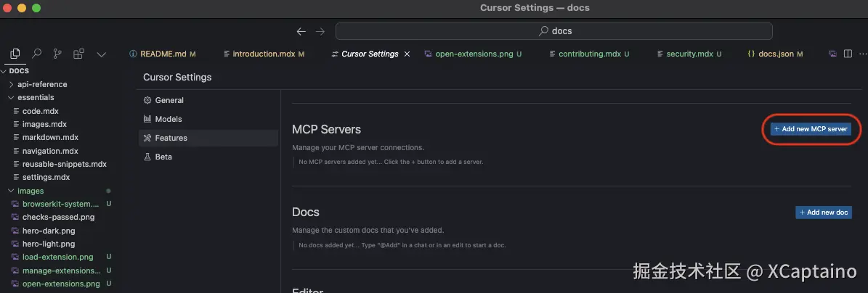Select the Beta settings section
This screenshot has height=293, width=868.
click(208, 157)
